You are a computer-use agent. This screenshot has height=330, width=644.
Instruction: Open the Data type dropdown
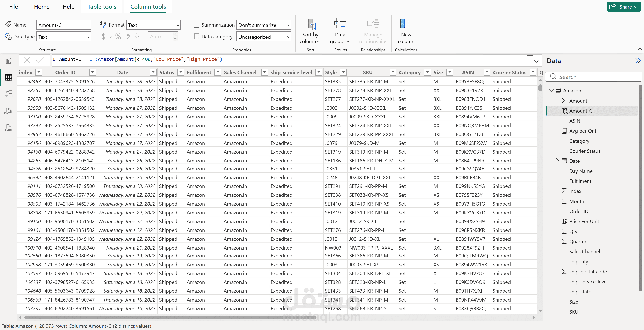coord(64,37)
